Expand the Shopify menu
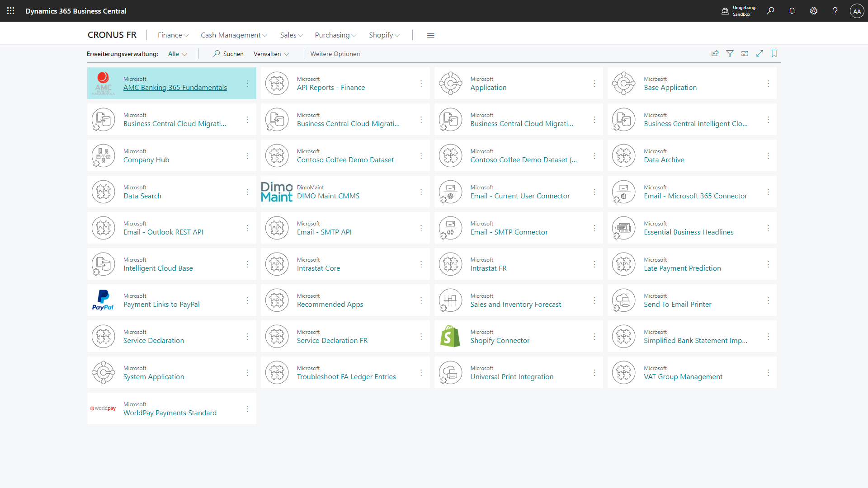Viewport: 868px width, 488px height. coord(384,35)
